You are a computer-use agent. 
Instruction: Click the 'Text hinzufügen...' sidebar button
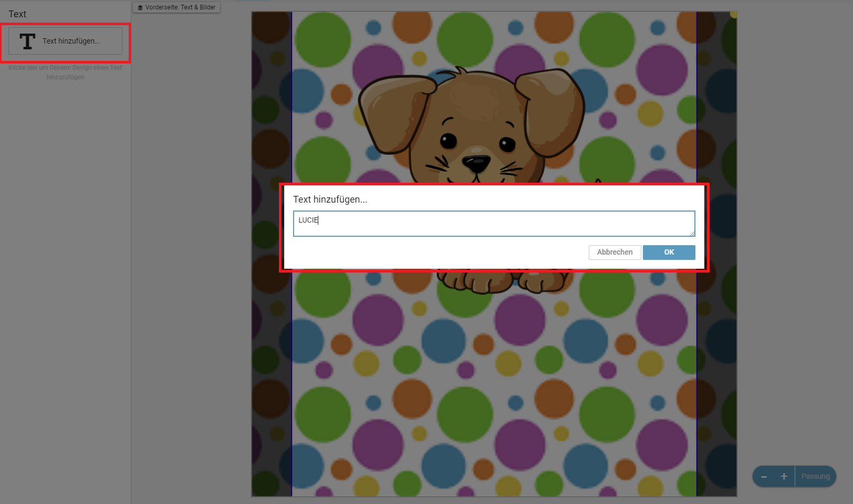65,41
